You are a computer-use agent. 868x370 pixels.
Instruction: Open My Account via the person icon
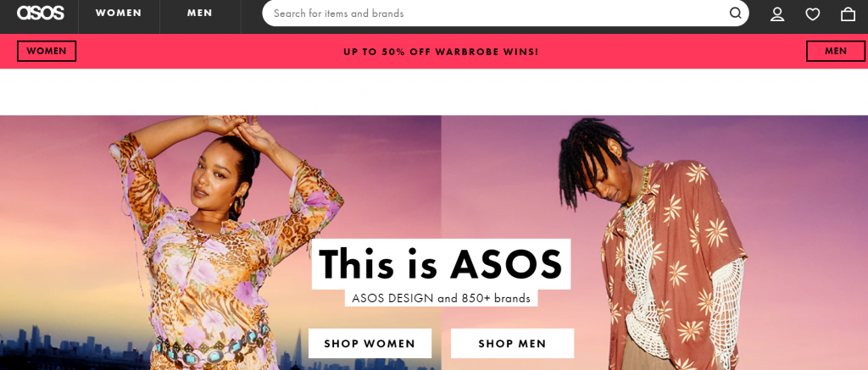point(777,14)
